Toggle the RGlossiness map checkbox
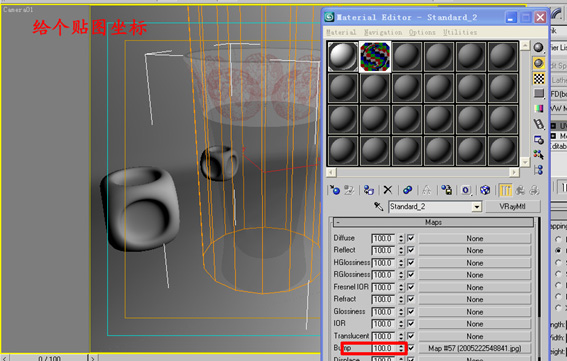 coord(411,275)
